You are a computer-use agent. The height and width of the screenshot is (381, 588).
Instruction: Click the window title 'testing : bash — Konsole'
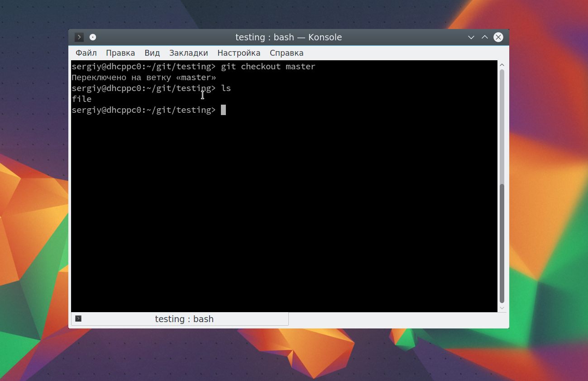tap(288, 37)
